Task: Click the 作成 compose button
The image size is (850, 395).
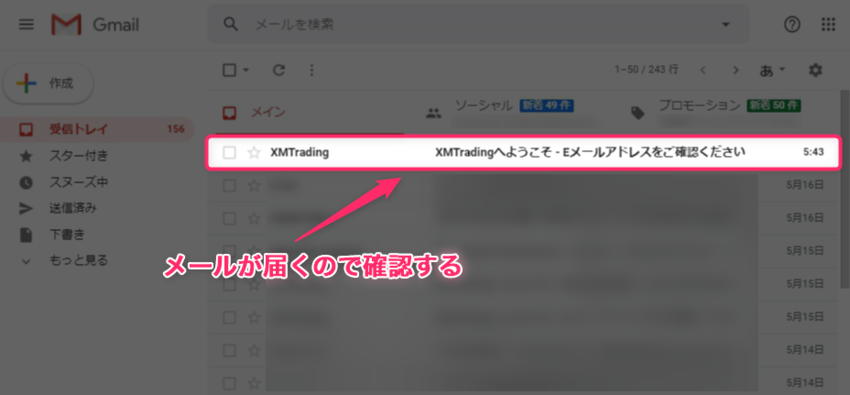Action: [48, 83]
